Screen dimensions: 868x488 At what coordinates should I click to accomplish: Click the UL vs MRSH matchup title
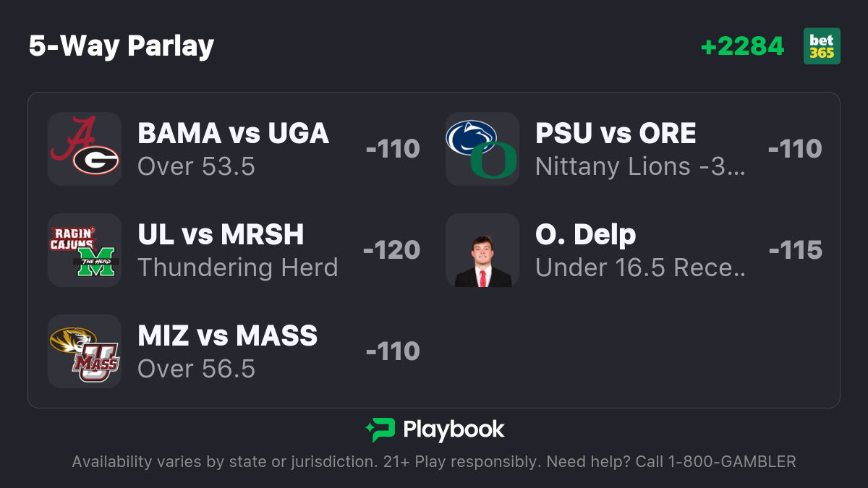(221, 235)
